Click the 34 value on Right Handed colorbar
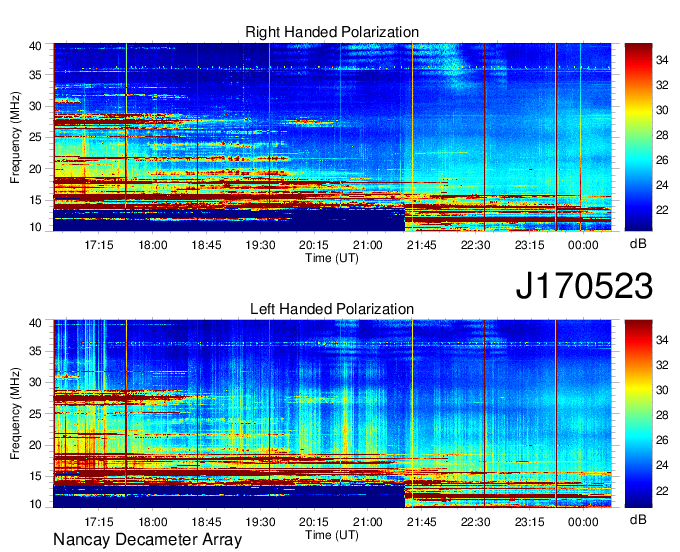 (662, 60)
